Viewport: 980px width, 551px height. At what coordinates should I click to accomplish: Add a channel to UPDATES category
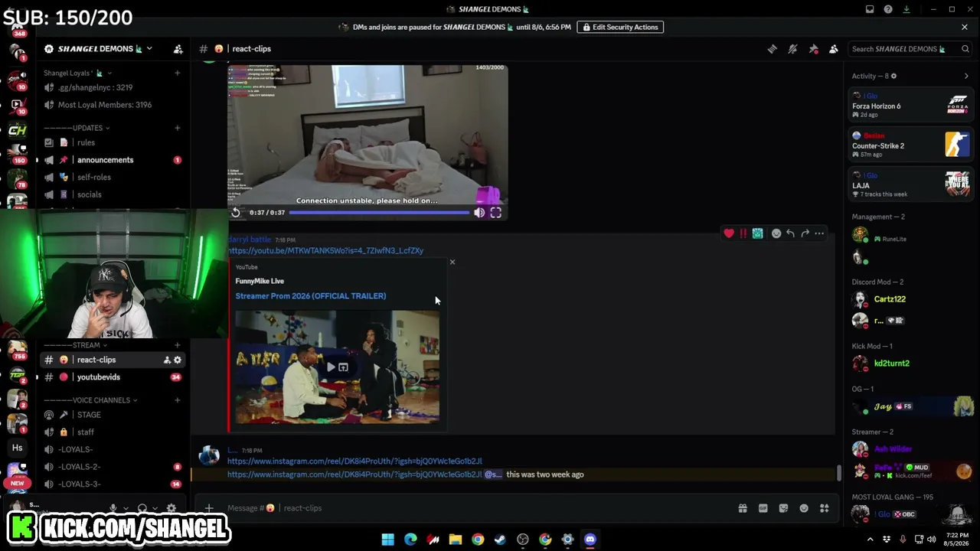178,128
